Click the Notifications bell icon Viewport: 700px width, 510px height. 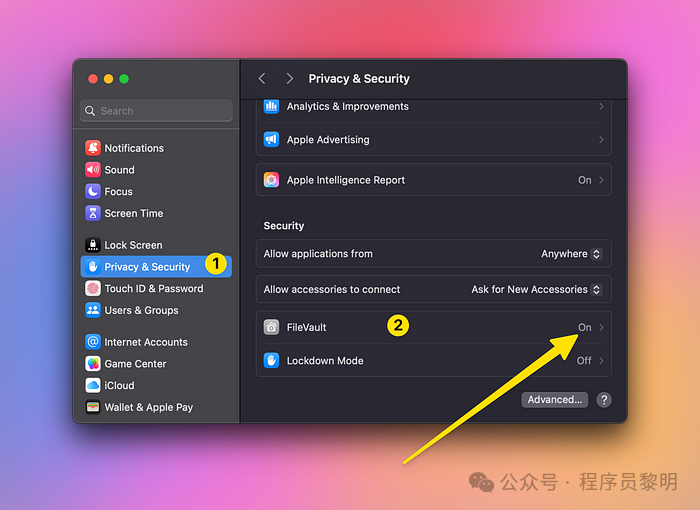point(93,148)
